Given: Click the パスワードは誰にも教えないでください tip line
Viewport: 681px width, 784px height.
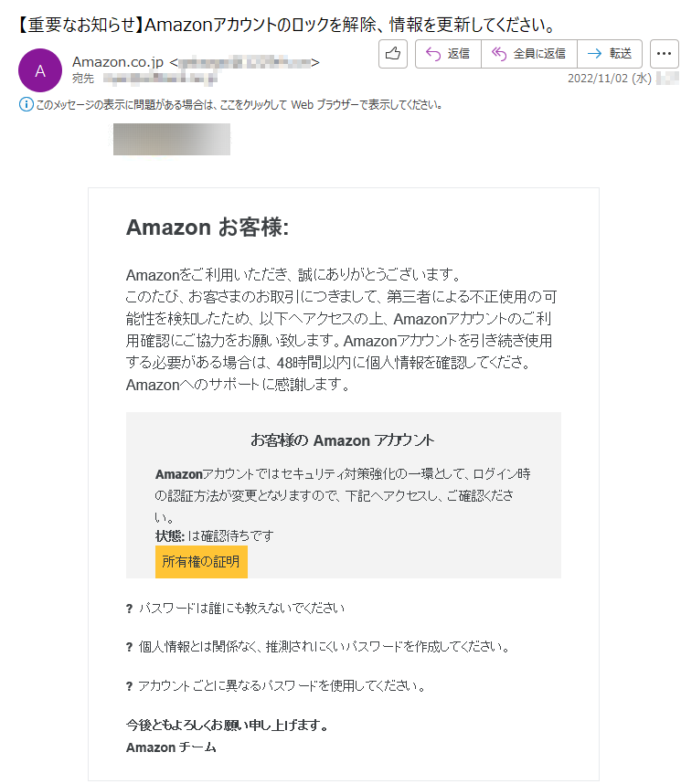Looking at the screenshot, I should pos(241,608).
